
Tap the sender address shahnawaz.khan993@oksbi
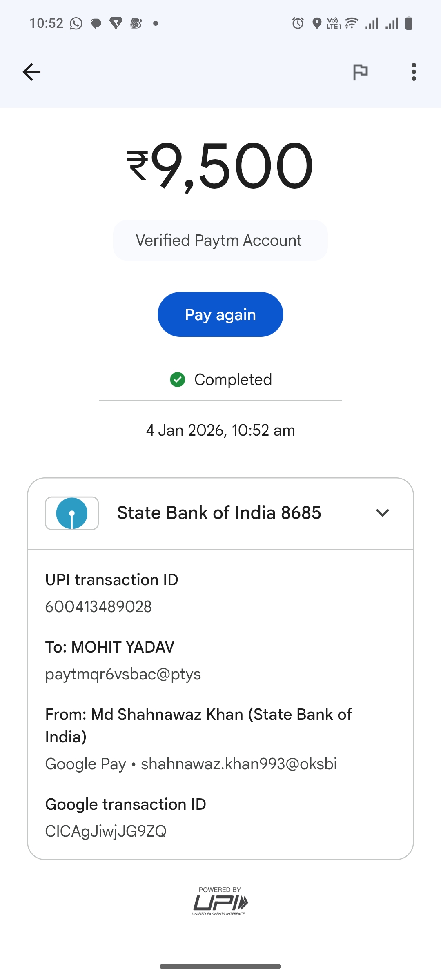point(239,764)
